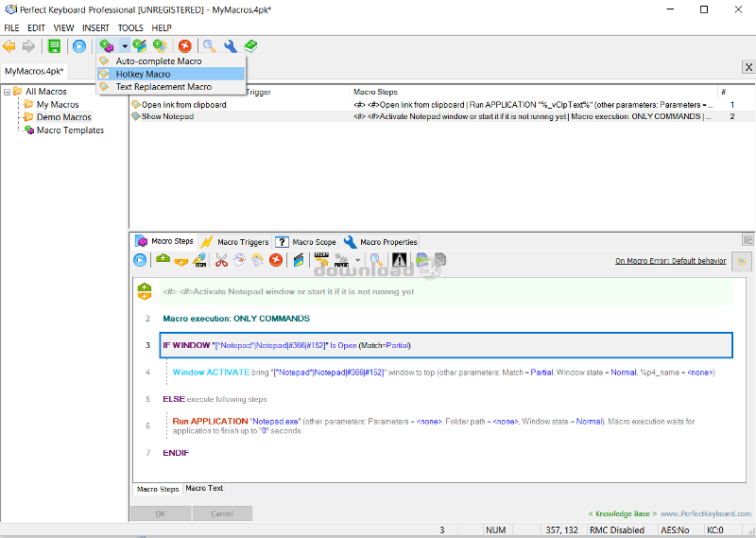Open the EDIT menu
Image resolution: width=756 pixels, height=538 pixels.
click(36, 28)
